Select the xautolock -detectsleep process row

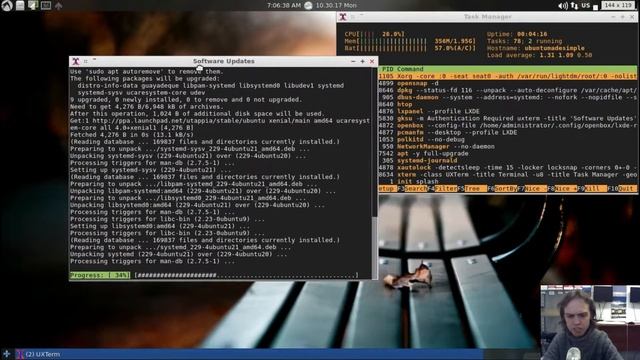[508, 167]
